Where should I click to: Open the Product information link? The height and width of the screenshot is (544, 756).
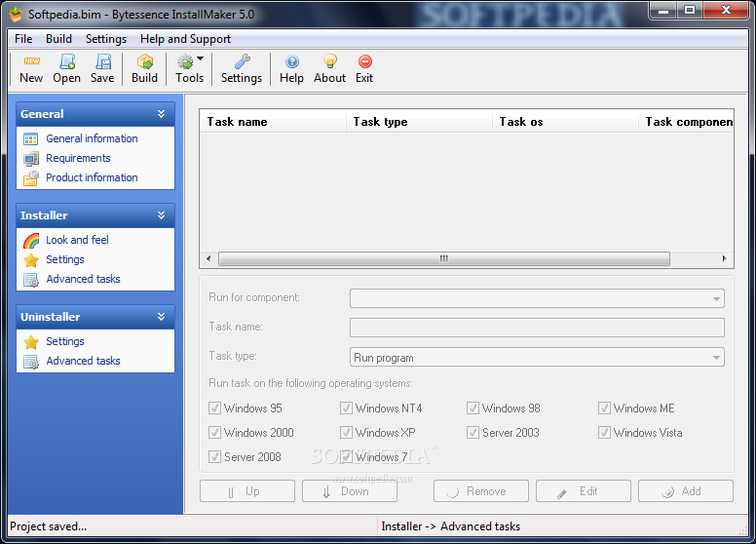click(92, 178)
